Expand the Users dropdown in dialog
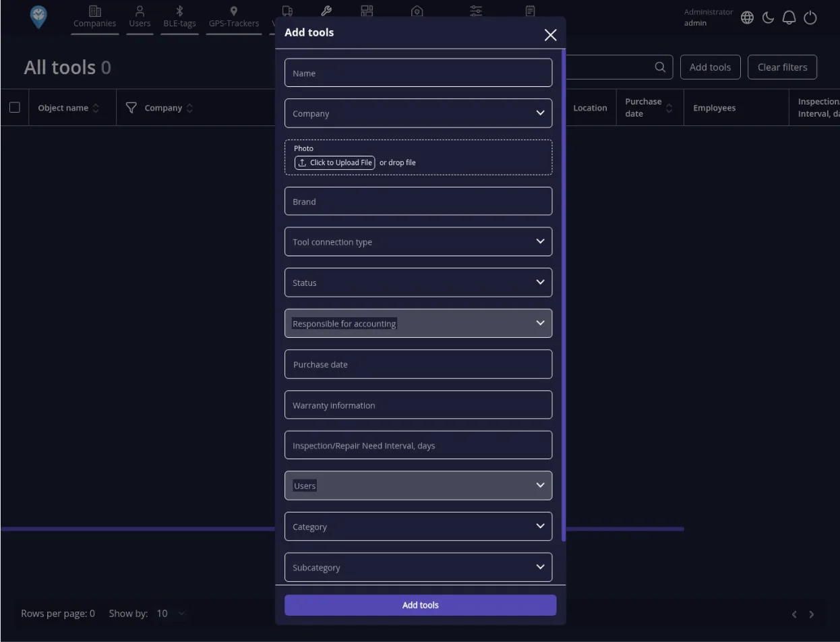Screen dimensions: 840x642 coord(418,486)
